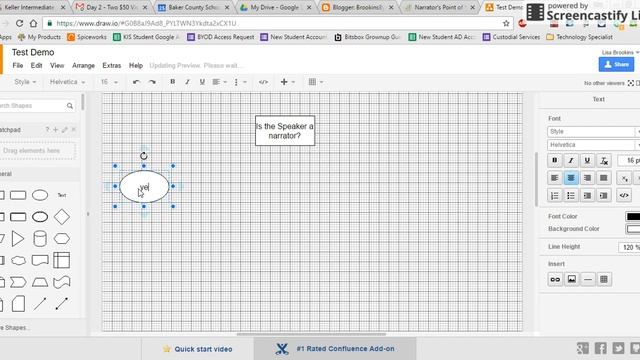Open the Style dropdown in the Text panel

[x=593, y=131]
